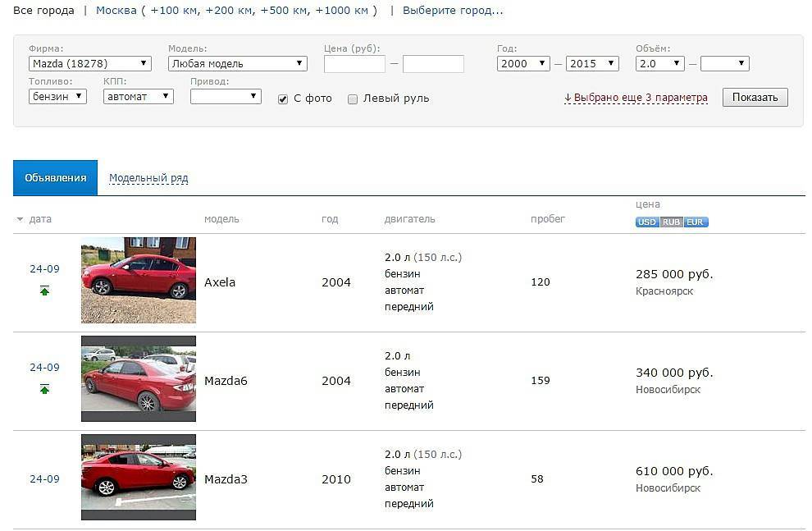812x531 pixels.
Task: Open the 'Выберите город...' city chooser
Action: [x=453, y=11]
